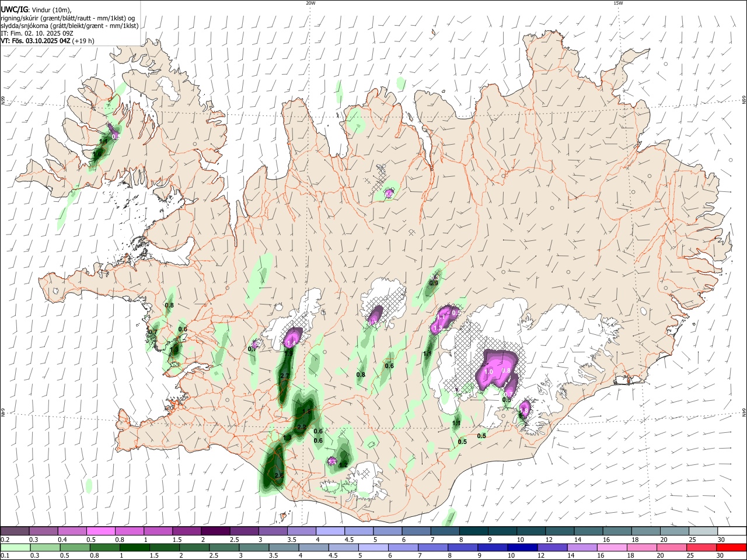Pick the light pink 16 swatch in rain scale
The width and height of the screenshot is (747, 560).
(x=613, y=547)
